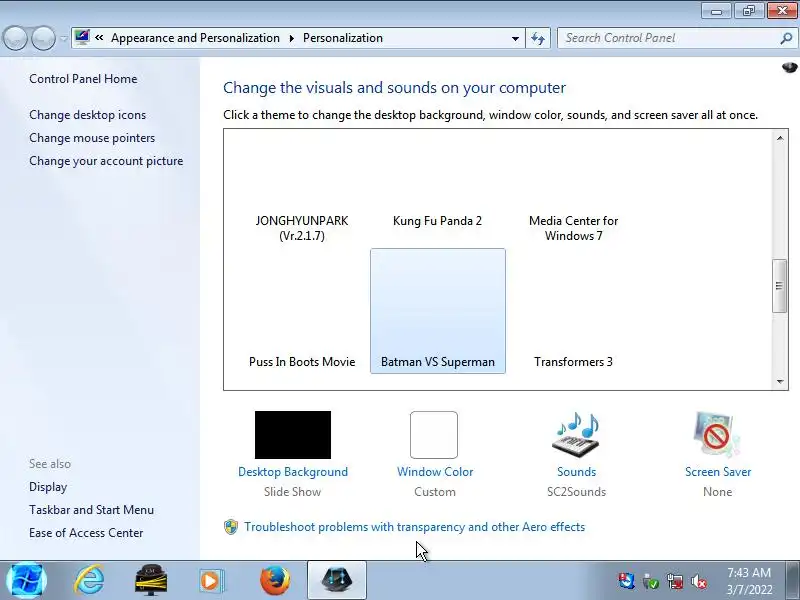Open Change mouse pointers
Image resolution: width=800 pixels, height=600 pixels.
[92, 138]
